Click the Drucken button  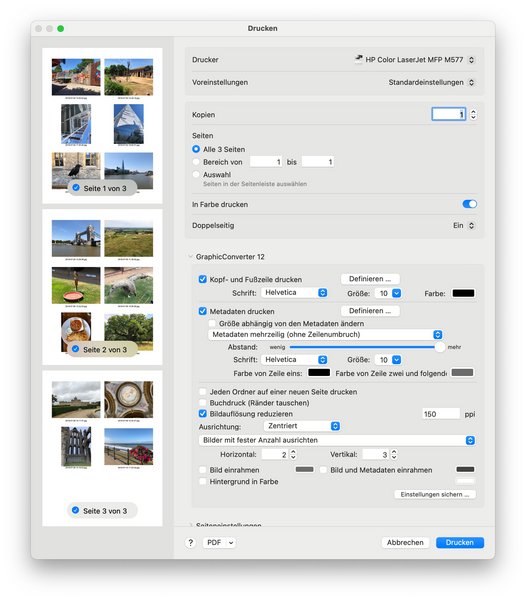[x=460, y=542]
